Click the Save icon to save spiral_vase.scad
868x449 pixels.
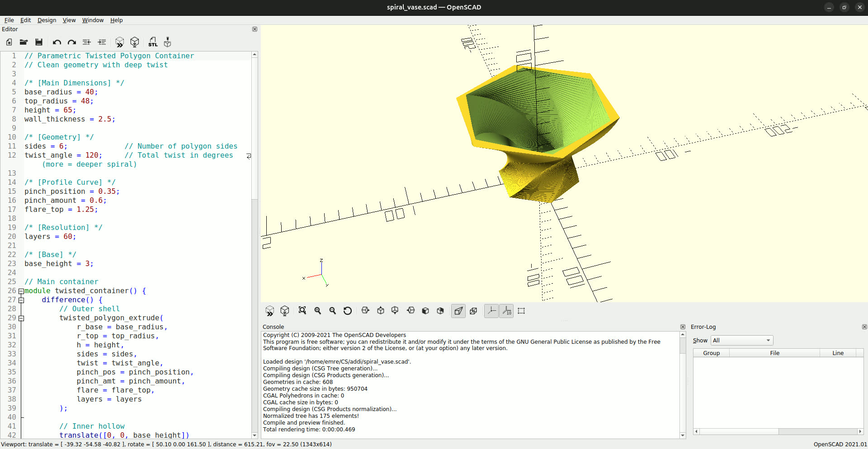pos(39,42)
